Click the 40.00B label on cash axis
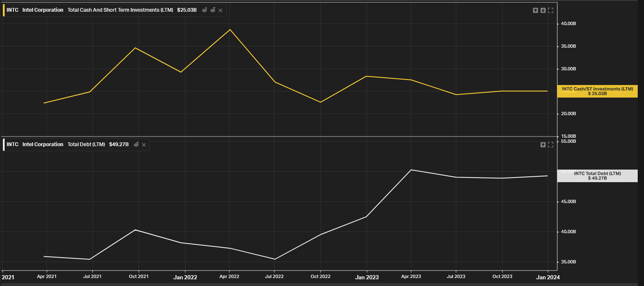The image size is (644, 286). [569, 23]
